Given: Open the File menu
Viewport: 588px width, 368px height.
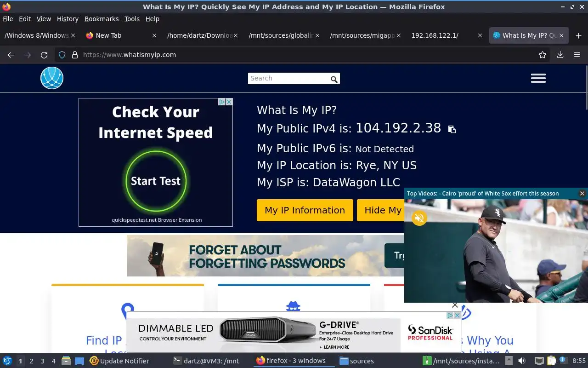Looking at the screenshot, I should pyautogui.click(x=8, y=19).
